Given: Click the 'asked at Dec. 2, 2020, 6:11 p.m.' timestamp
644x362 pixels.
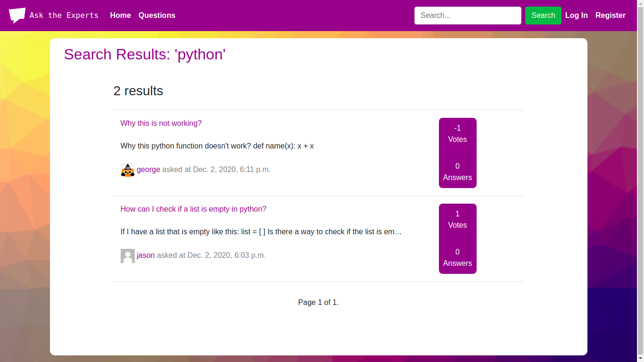Looking at the screenshot, I should (x=216, y=170).
